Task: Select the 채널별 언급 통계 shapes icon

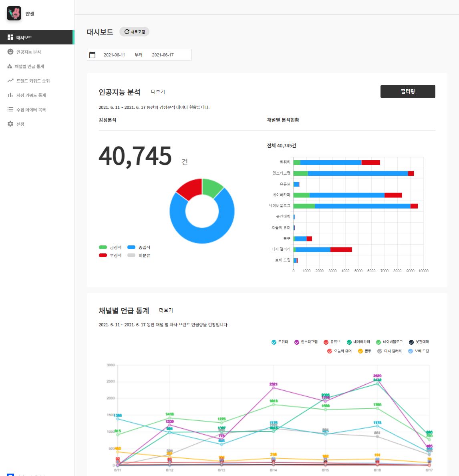Action: 10,66
